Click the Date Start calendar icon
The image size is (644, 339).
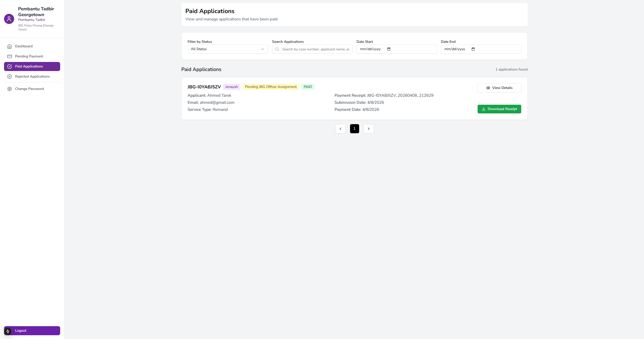389,49
